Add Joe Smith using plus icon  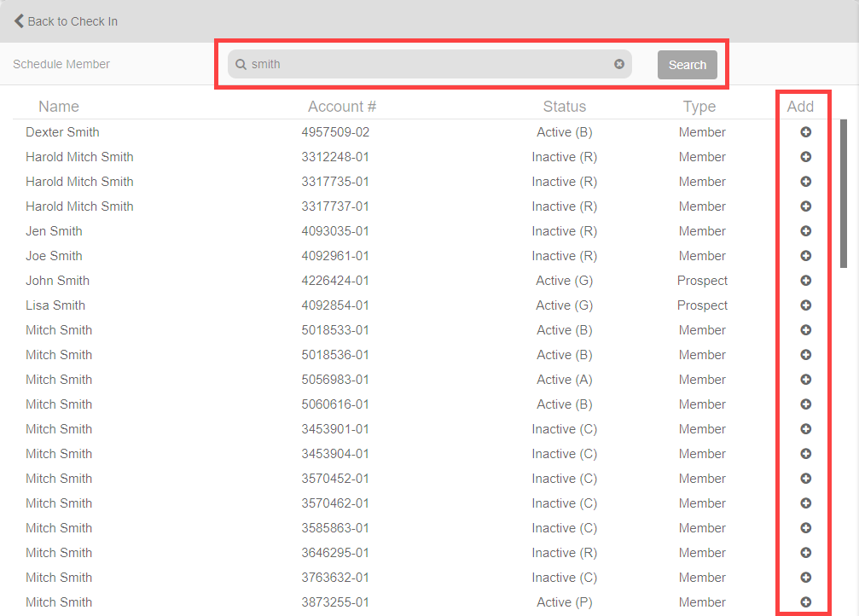tap(805, 255)
